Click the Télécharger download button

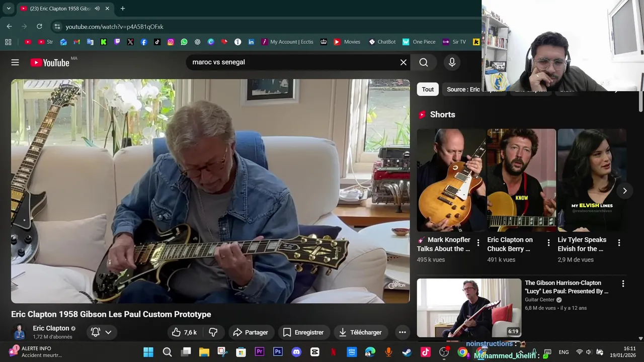(360, 332)
